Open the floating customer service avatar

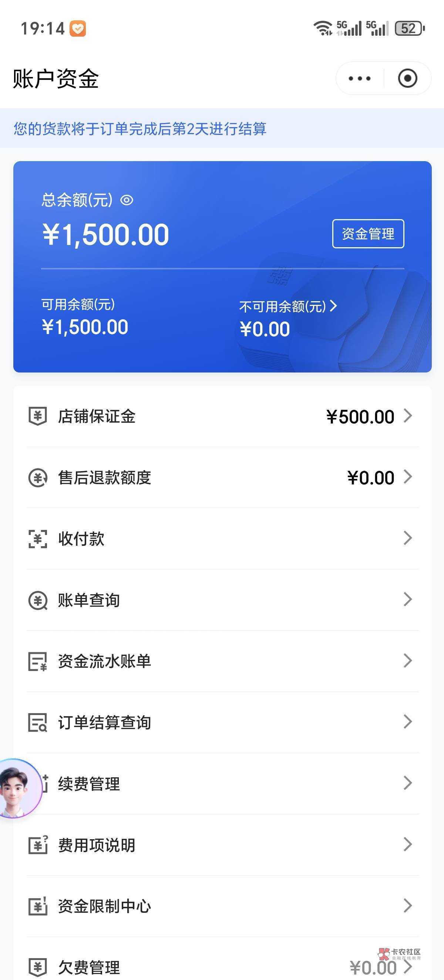[x=17, y=788]
